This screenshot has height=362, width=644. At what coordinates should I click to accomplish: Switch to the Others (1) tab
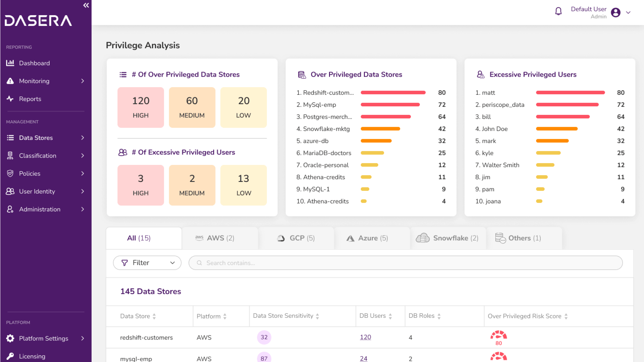[524, 238]
